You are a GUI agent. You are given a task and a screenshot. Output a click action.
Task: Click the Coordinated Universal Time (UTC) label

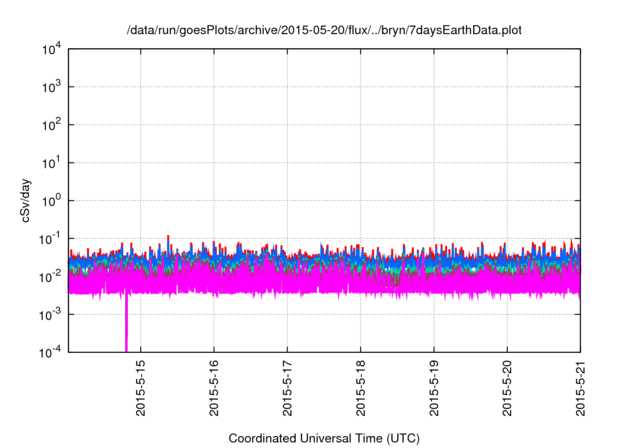pos(324,438)
